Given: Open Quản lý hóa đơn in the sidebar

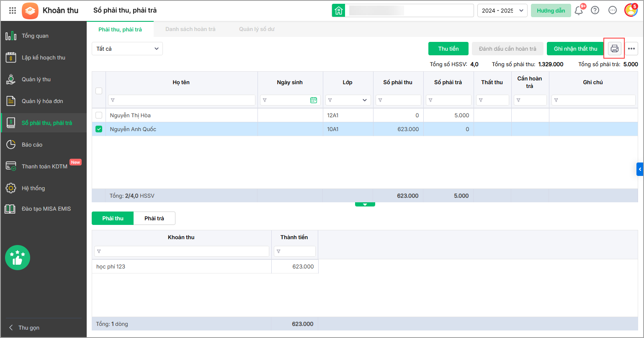Looking at the screenshot, I should pos(44,101).
